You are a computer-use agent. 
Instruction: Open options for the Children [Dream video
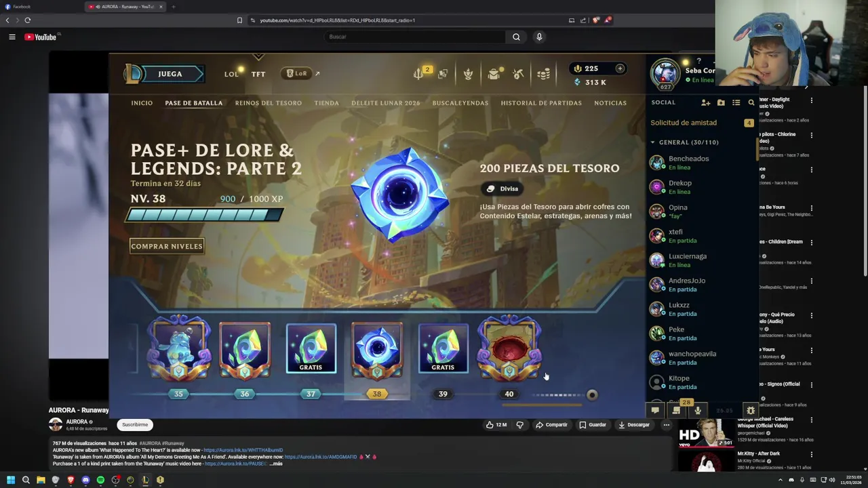[x=811, y=242]
